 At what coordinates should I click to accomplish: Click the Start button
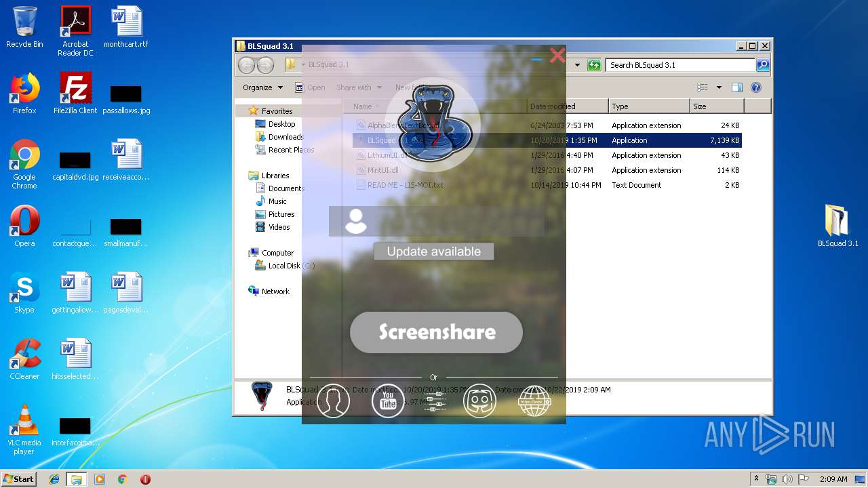[x=19, y=479]
